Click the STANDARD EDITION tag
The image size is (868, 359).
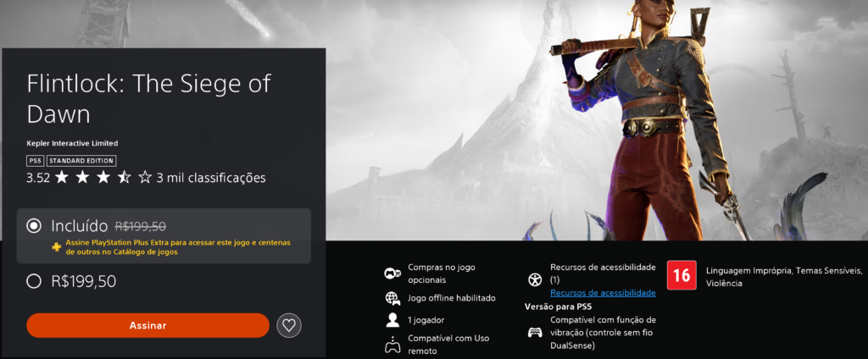[81, 161]
